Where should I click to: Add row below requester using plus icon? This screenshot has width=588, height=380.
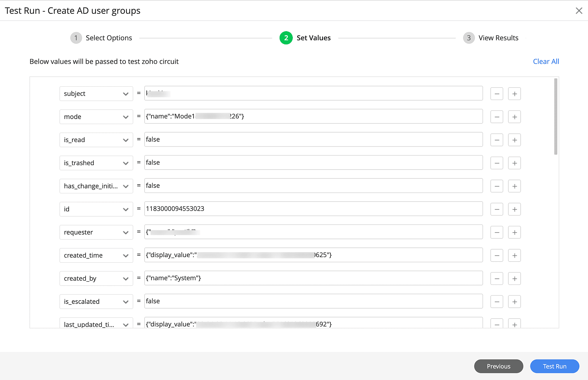click(514, 232)
